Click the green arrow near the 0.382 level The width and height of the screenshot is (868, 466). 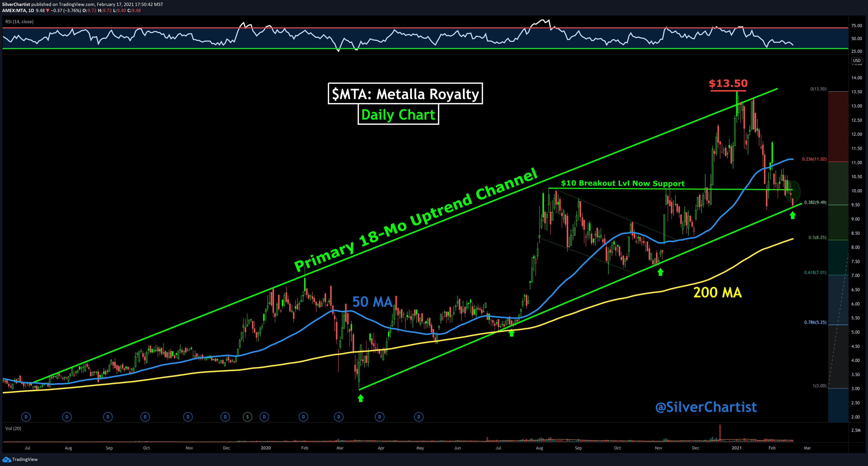793,215
